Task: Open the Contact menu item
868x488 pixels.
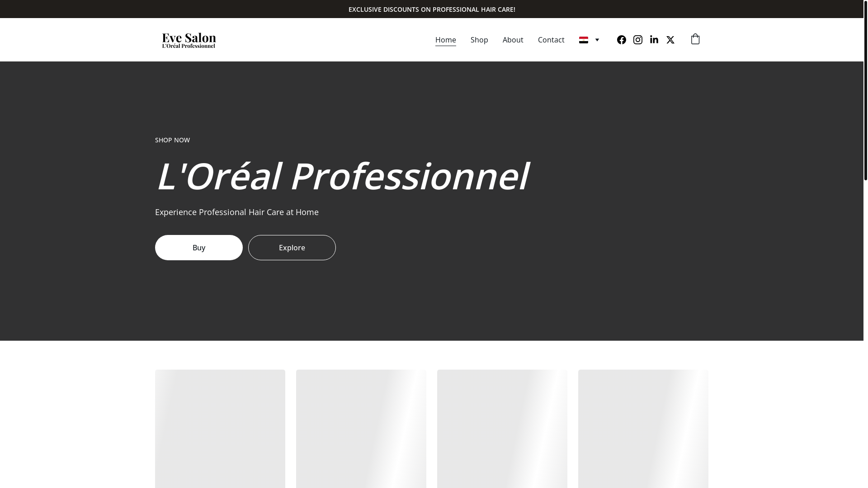Action: click(x=551, y=40)
